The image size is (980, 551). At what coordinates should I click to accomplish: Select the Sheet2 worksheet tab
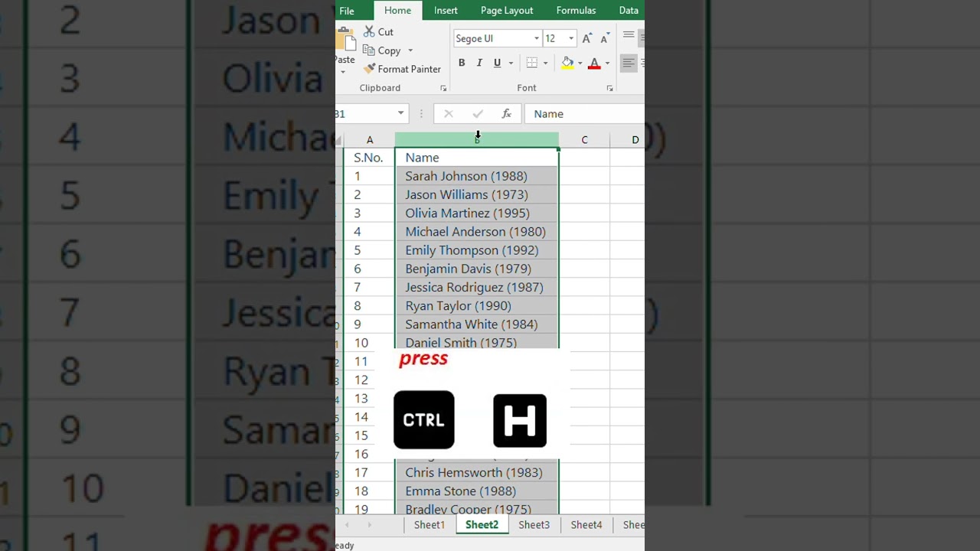point(482,525)
